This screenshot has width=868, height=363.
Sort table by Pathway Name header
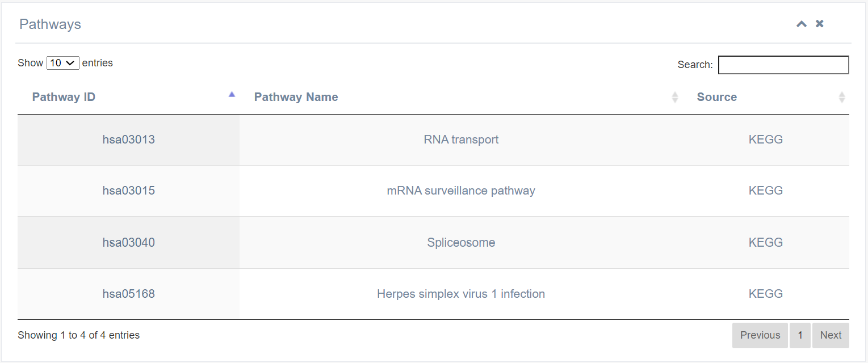[296, 97]
